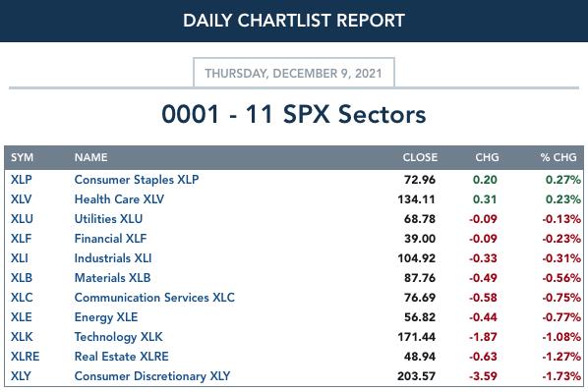Open Health Care XLV chart link

pos(119,199)
